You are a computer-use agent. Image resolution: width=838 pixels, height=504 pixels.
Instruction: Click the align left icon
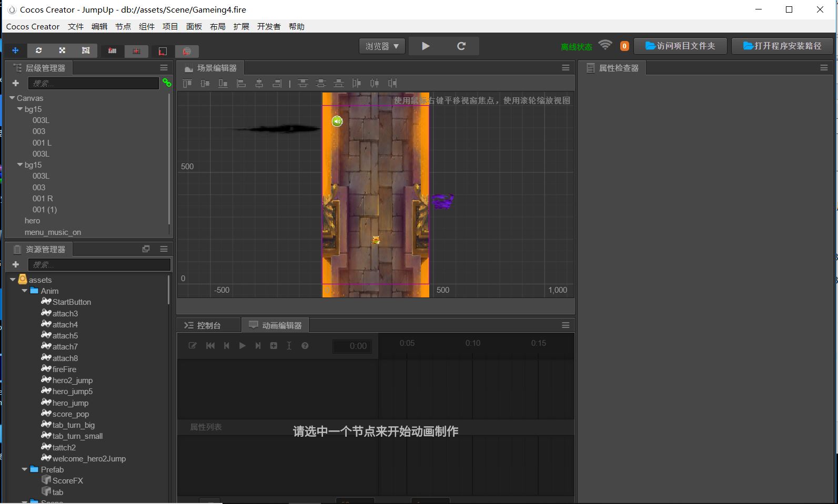click(x=241, y=83)
